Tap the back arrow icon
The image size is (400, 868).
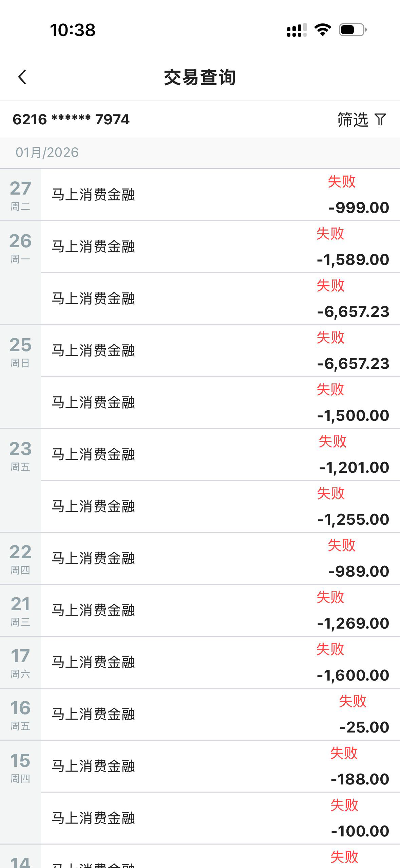pyautogui.click(x=22, y=77)
